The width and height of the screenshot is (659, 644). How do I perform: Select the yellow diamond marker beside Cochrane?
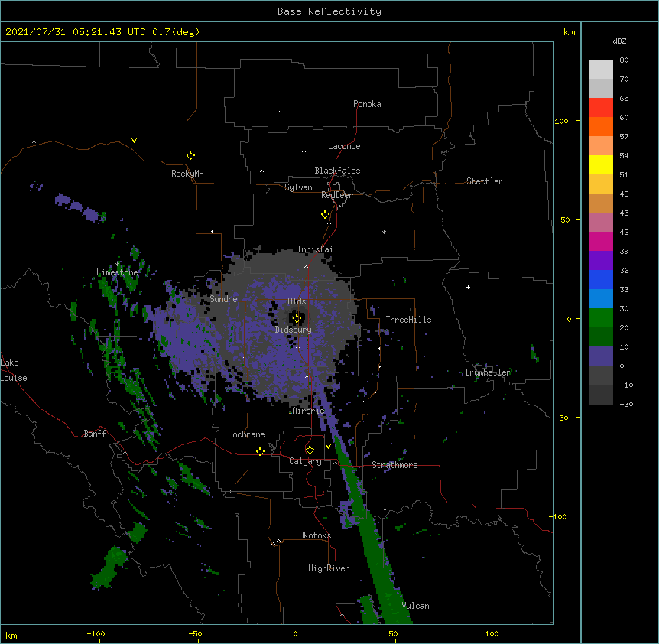260,451
